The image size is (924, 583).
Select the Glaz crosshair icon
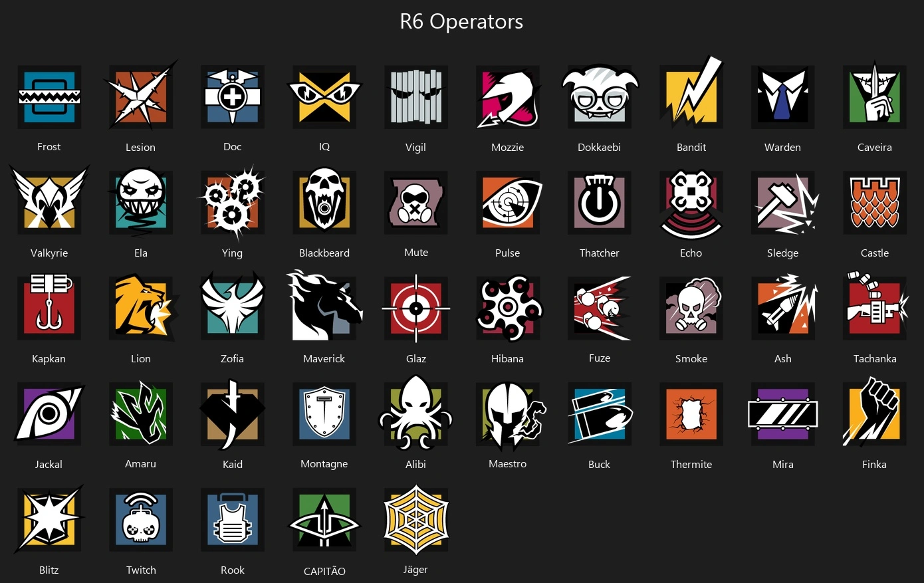tap(416, 308)
